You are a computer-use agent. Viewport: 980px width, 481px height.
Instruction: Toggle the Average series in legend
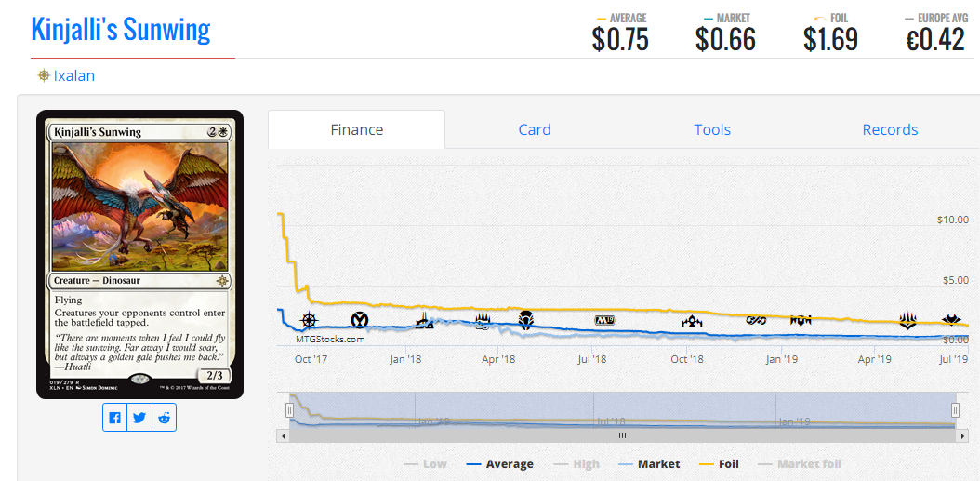pos(499,464)
